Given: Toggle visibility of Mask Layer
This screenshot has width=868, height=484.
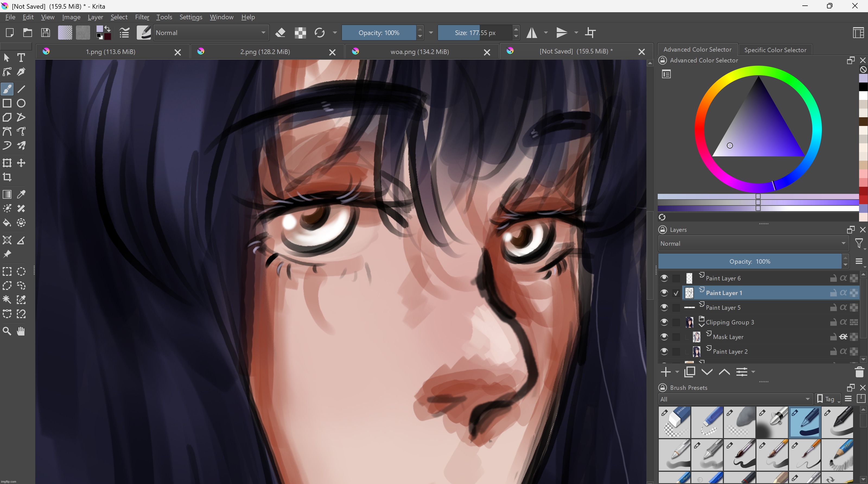Looking at the screenshot, I should click(664, 337).
